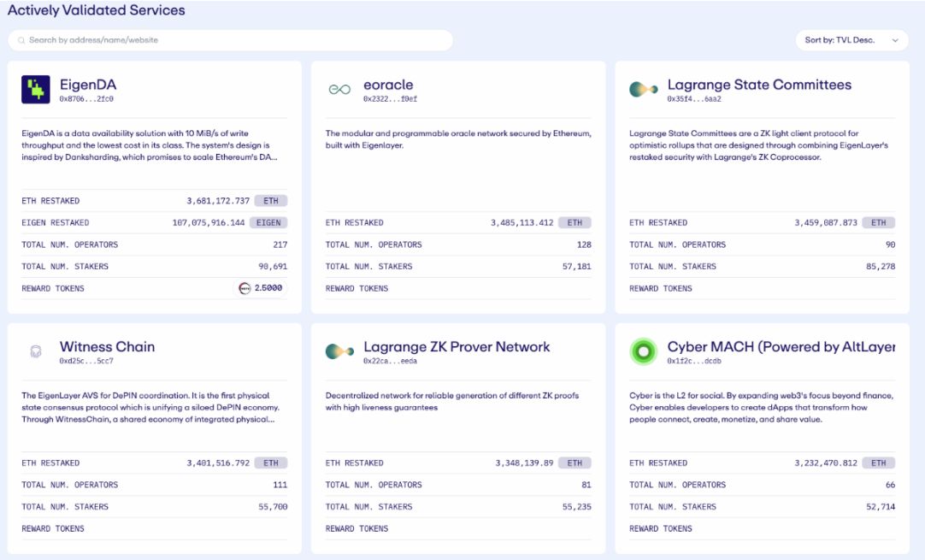Image resolution: width=925 pixels, height=560 pixels.
Task: Click the Witness Chain logo icon
Action: 36,351
